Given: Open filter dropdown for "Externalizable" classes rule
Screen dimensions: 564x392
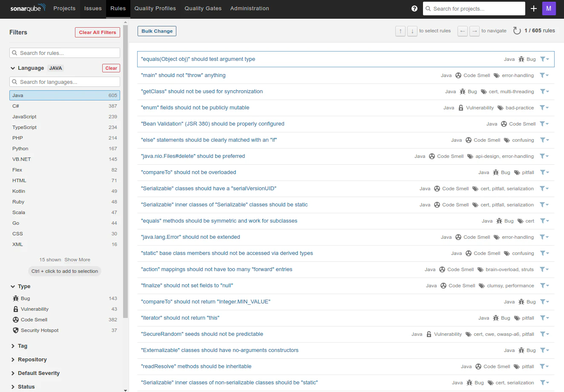Looking at the screenshot, I should [x=544, y=350].
